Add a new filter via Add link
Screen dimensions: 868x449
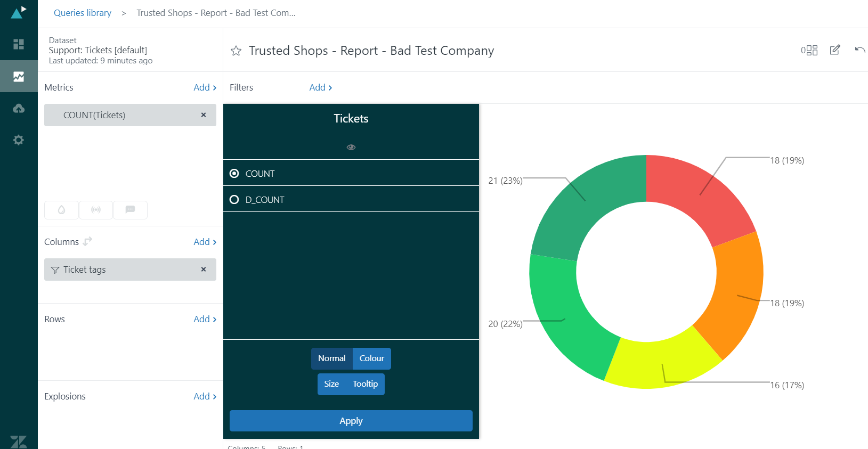321,87
